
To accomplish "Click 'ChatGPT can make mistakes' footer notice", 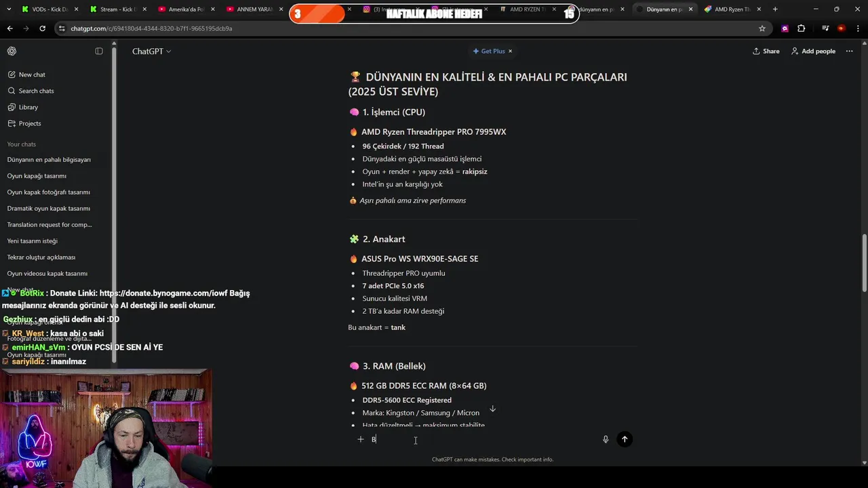I will [x=492, y=460].
